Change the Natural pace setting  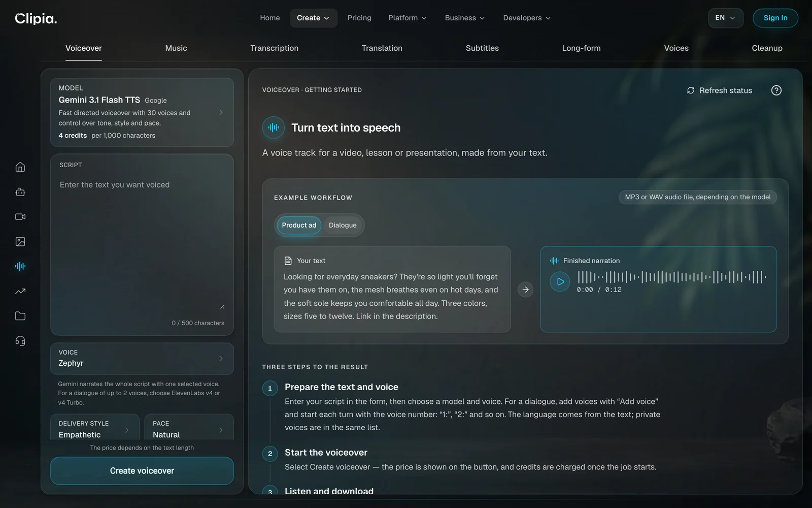[189, 428]
